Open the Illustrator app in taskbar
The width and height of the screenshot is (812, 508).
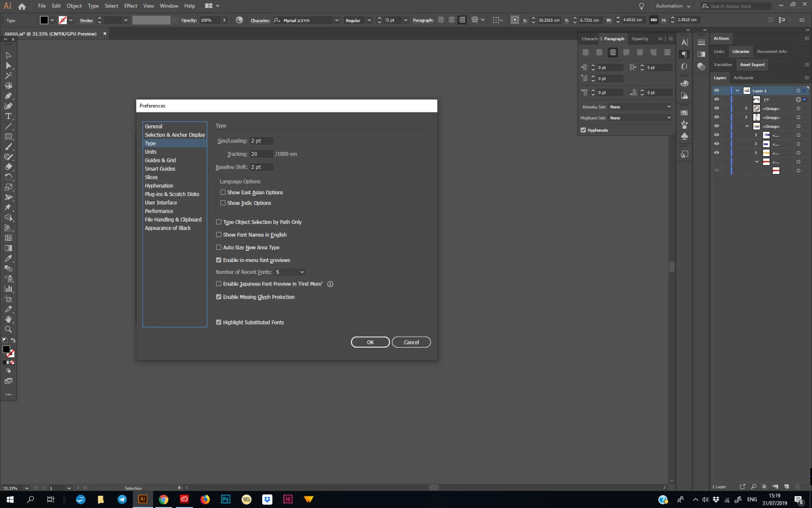(142, 499)
